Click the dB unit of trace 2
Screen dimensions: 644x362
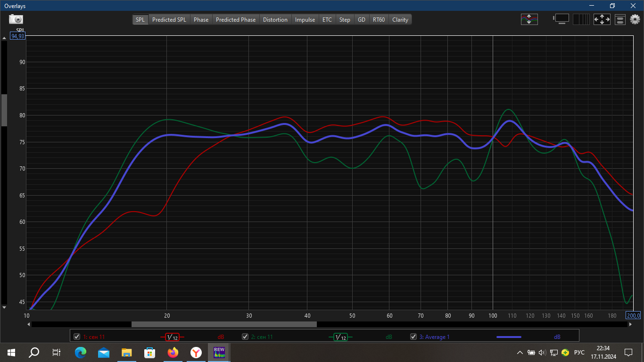(389, 337)
